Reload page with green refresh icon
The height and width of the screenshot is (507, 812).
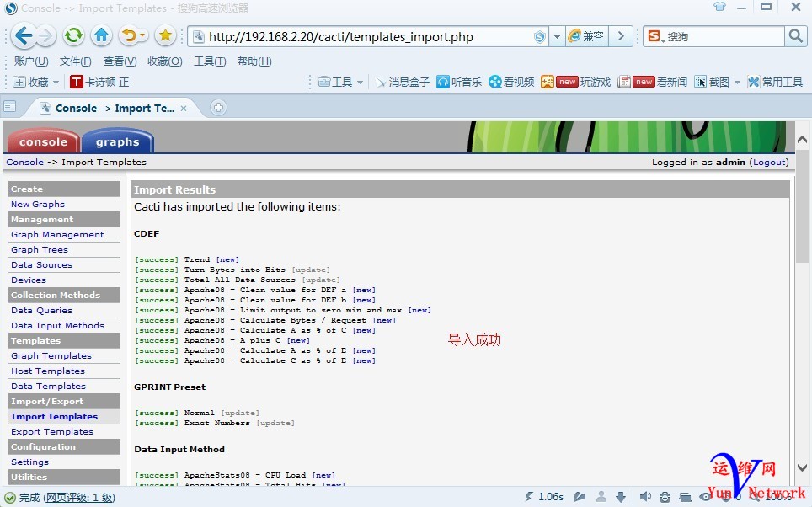pyautogui.click(x=73, y=35)
